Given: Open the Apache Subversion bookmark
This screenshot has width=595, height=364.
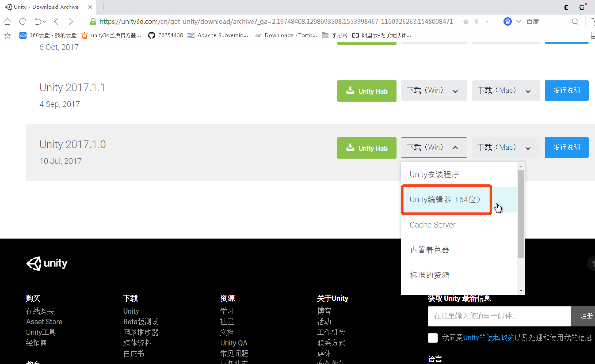Looking at the screenshot, I should [218, 36].
